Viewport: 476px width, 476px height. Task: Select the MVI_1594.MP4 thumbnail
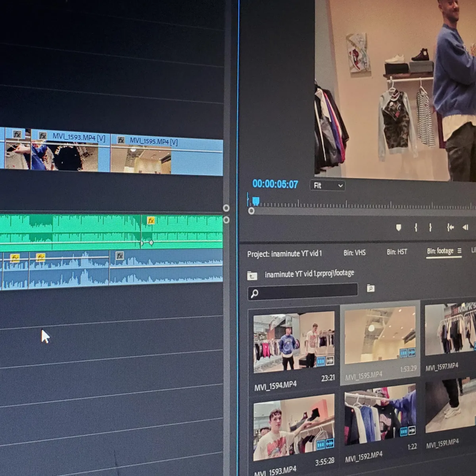pos(294,342)
